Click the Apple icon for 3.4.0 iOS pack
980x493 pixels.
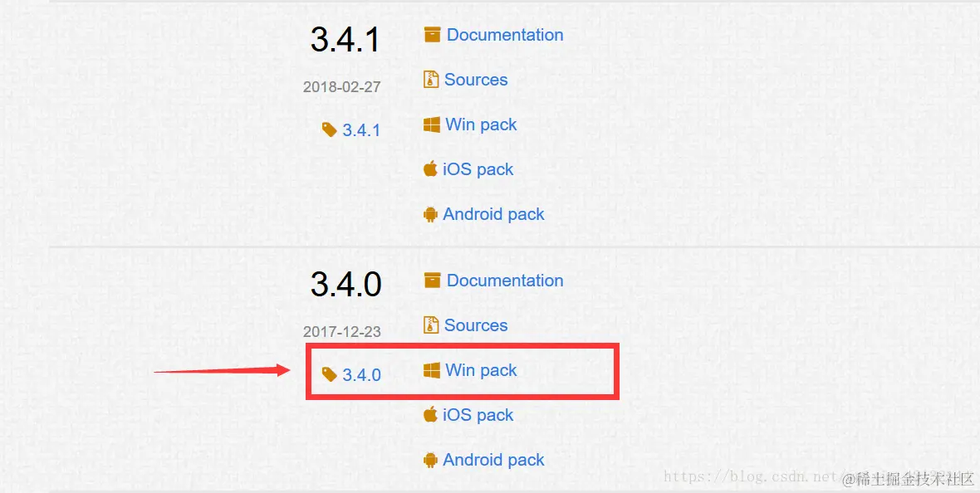pyautogui.click(x=430, y=414)
